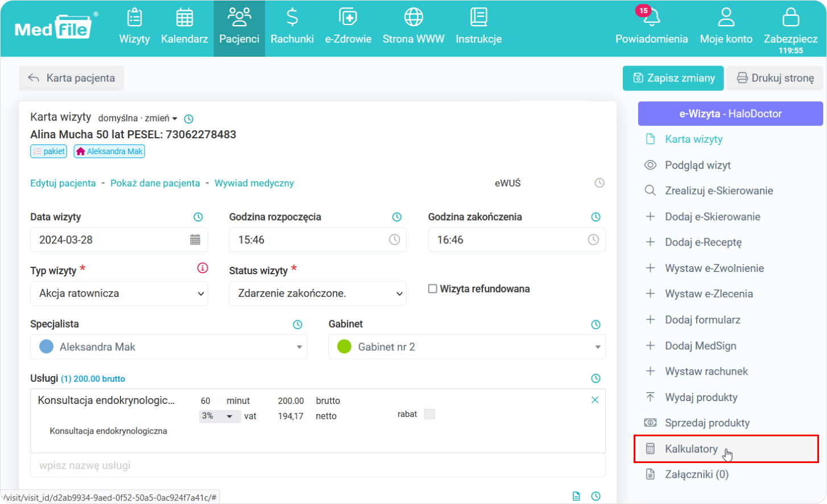827x504 pixels.
Task: Click wpisz nazwę usługi input field
Action: (317, 465)
